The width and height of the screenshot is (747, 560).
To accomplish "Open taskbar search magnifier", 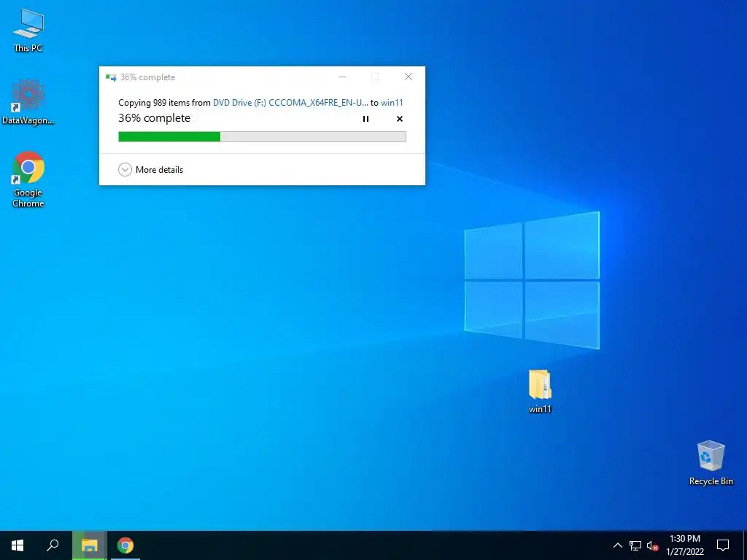I will (x=53, y=545).
